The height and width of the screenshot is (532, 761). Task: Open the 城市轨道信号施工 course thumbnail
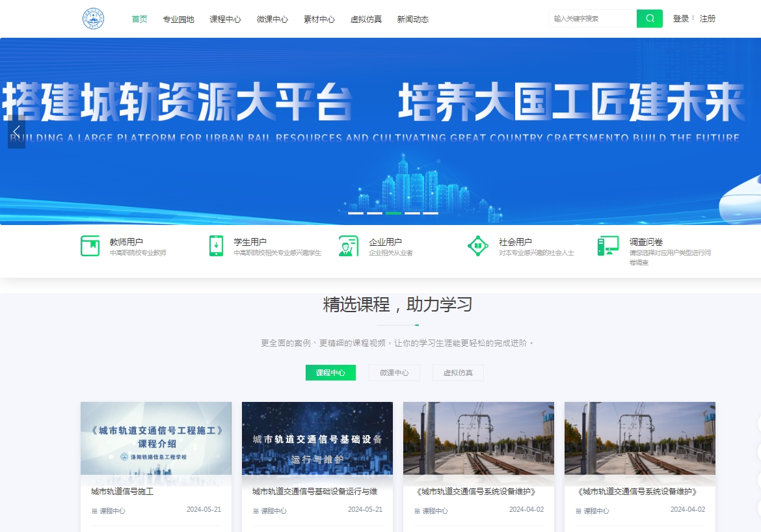click(156, 439)
